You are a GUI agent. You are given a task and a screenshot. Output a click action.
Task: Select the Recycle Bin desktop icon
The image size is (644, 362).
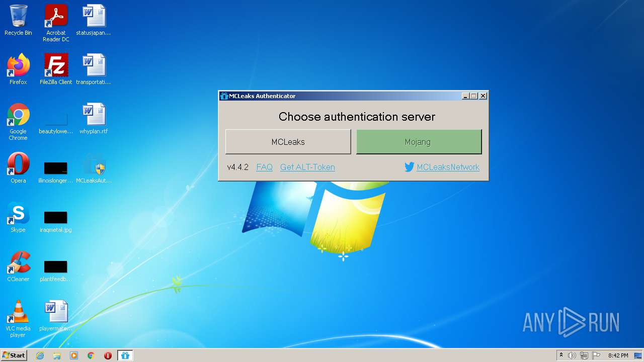pyautogui.click(x=18, y=20)
